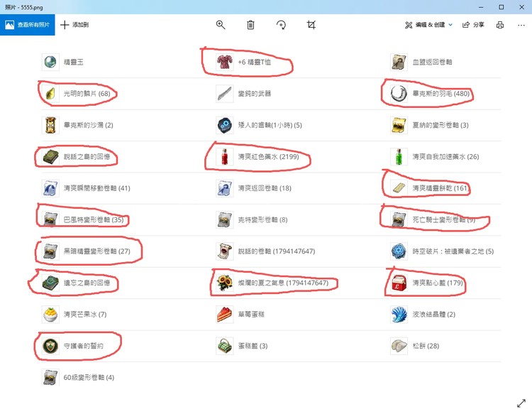
Task: Click the text 波浪結晶體 (2)
Action: point(434,315)
